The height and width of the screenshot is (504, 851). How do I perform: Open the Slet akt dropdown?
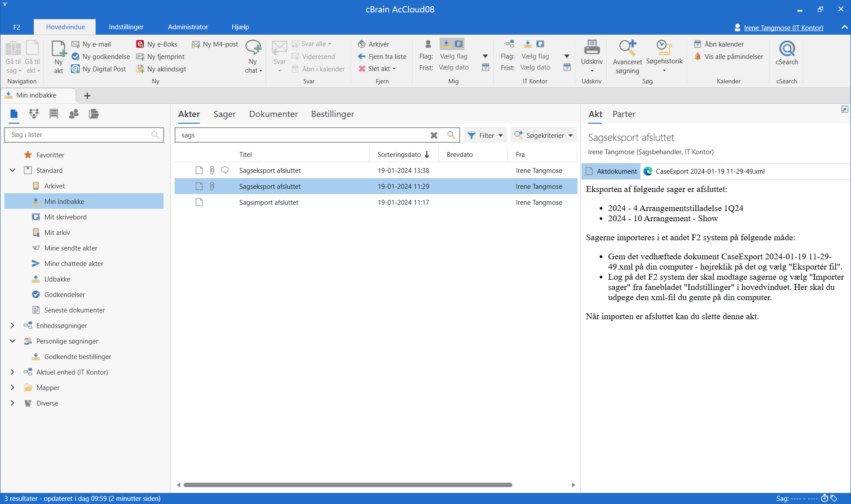pos(377,69)
